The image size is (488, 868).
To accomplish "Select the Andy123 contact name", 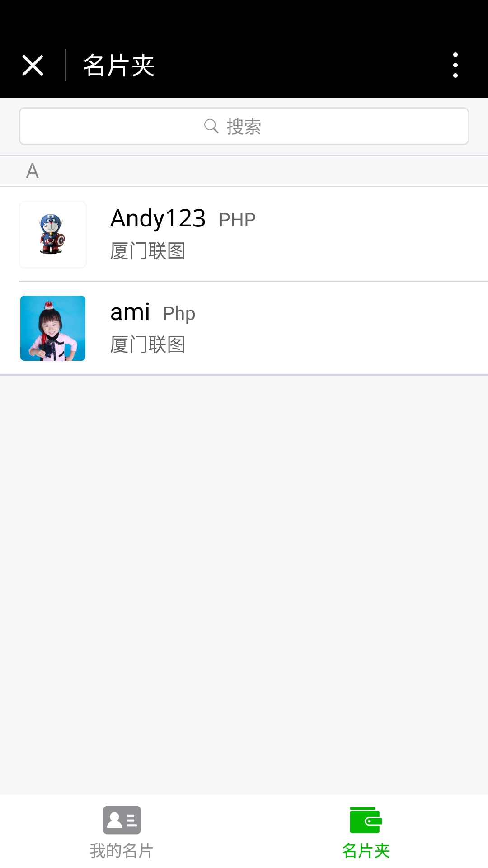I will click(x=158, y=219).
